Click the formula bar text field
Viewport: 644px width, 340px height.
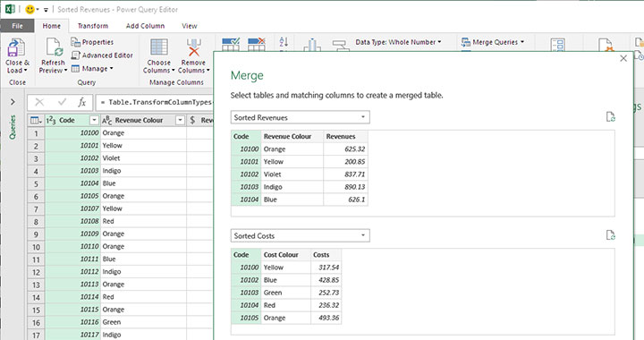(155, 102)
